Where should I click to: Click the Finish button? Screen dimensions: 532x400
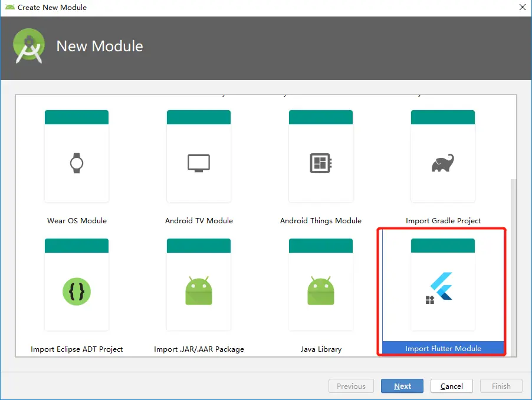(x=501, y=386)
